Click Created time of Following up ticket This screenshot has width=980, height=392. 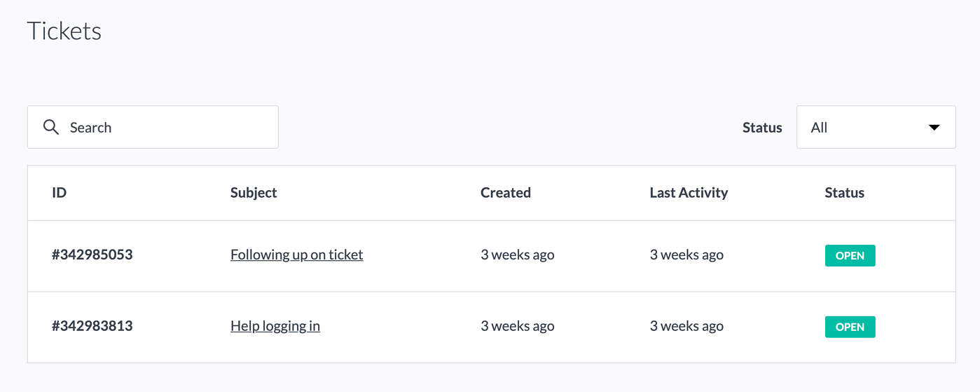point(518,255)
